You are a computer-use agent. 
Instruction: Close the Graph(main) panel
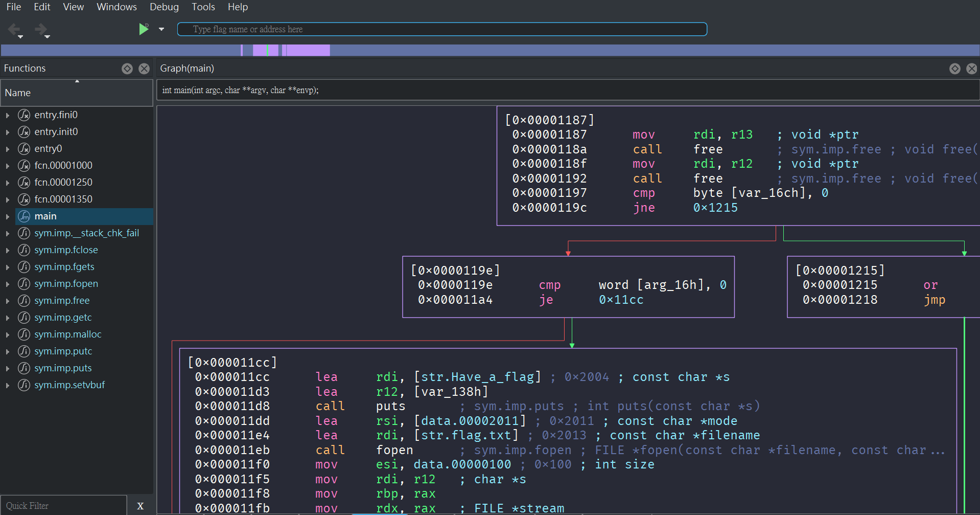click(971, 69)
